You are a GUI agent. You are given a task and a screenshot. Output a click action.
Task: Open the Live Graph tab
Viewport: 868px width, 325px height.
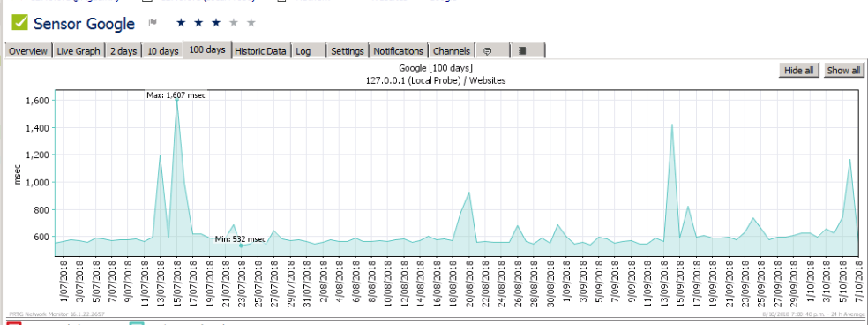pos(79,50)
